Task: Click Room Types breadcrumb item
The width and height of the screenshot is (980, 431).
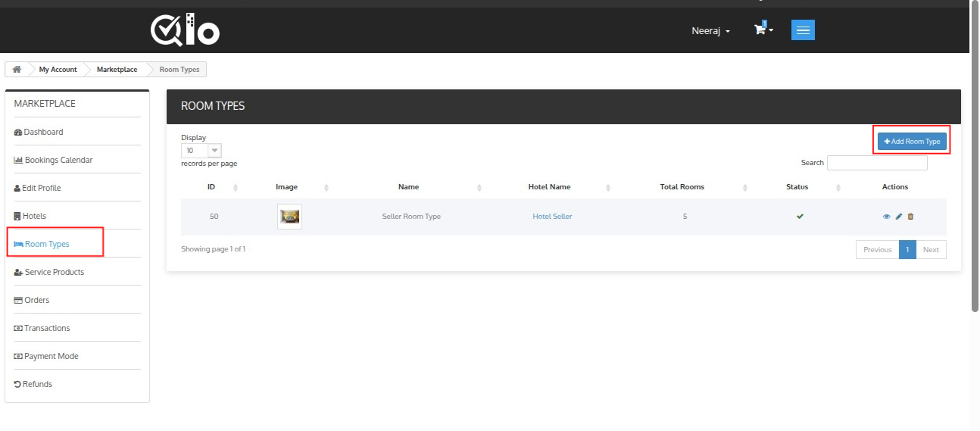Action: click(x=179, y=70)
